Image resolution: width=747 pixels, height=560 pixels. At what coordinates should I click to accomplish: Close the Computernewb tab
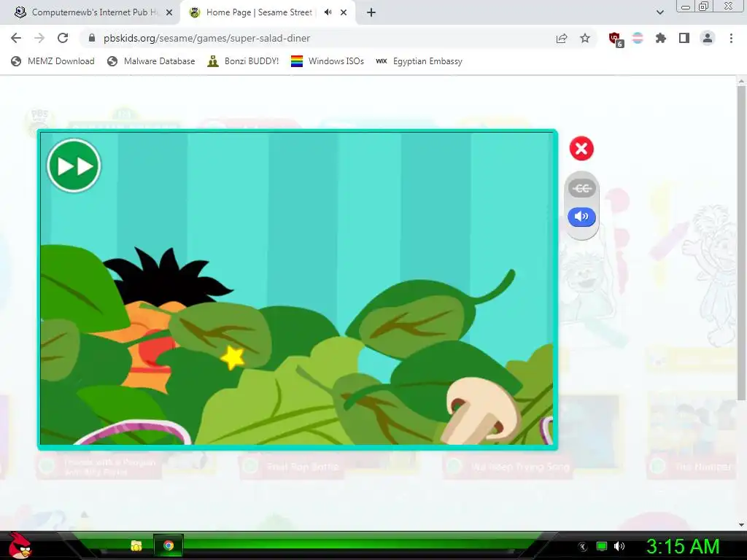pyautogui.click(x=169, y=13)
